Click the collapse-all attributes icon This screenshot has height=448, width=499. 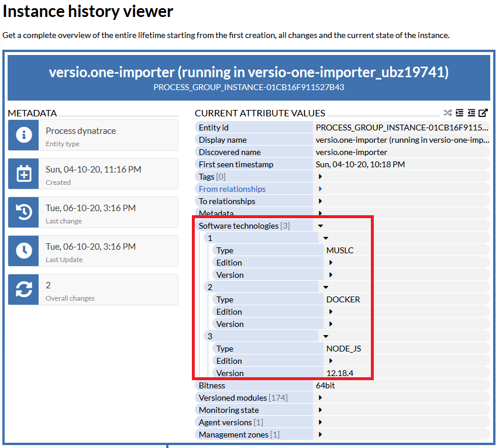(471, 113)
